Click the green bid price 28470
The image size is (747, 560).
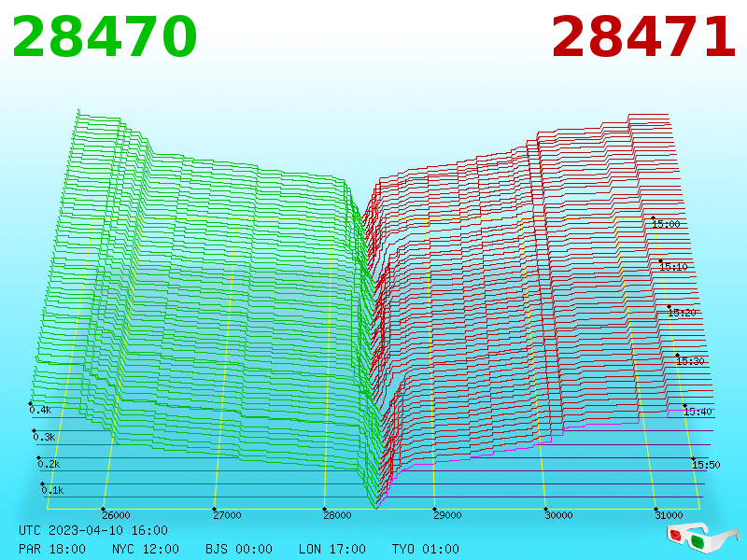104,37
